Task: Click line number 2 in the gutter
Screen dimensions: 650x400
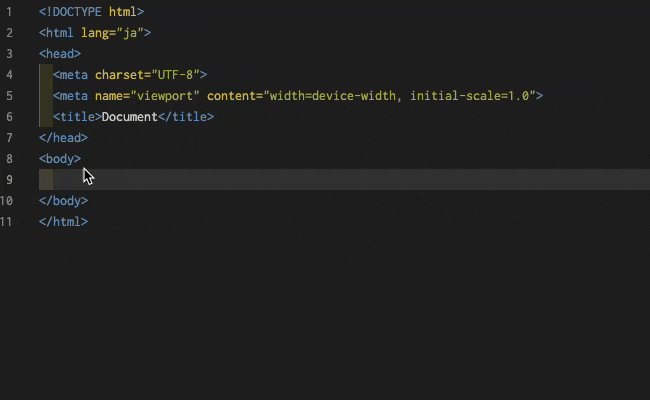Action: point(9,33)
